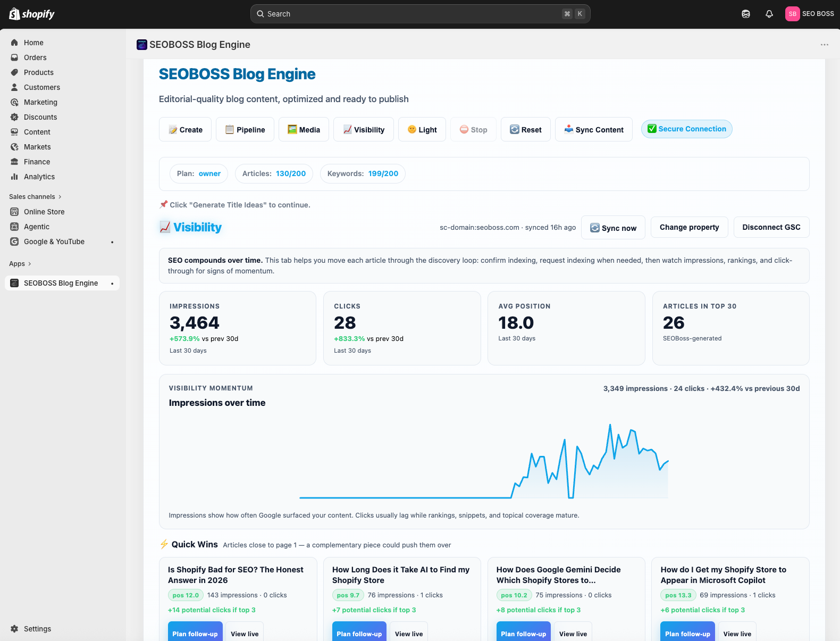Click the Reset button
840x641 pixels.
(526, 129)
